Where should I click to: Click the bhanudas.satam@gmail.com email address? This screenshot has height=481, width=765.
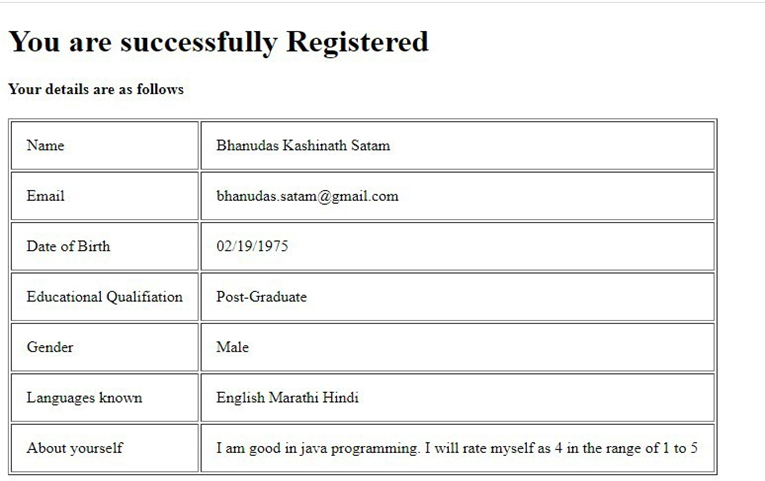pyautogui.click(x=307, y=196)
